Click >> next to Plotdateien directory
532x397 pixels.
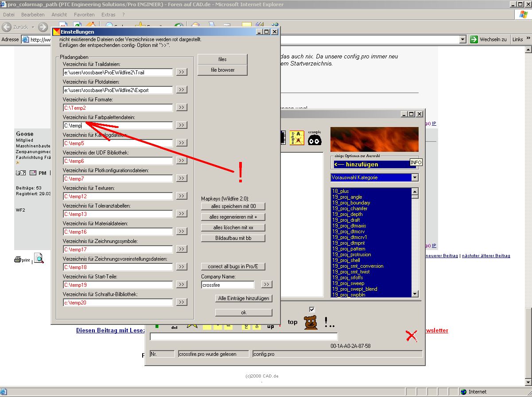[x=182, y=89]
